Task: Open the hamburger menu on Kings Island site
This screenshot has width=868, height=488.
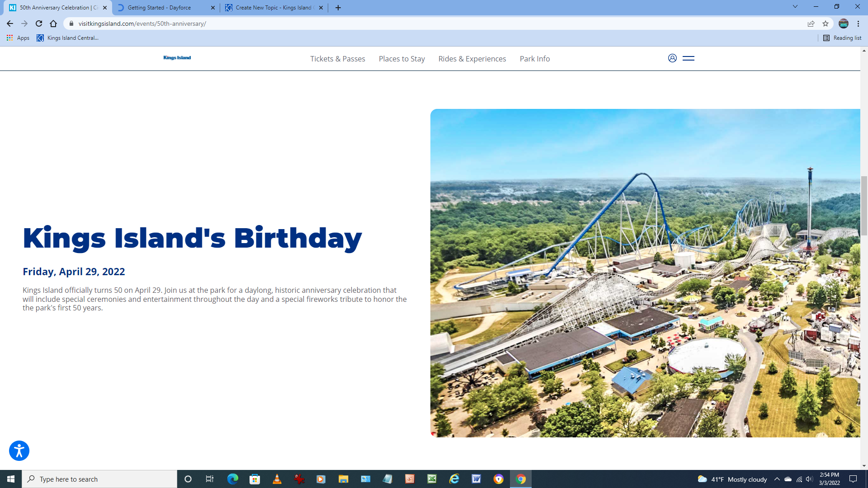Action: [x=688, y=58]
